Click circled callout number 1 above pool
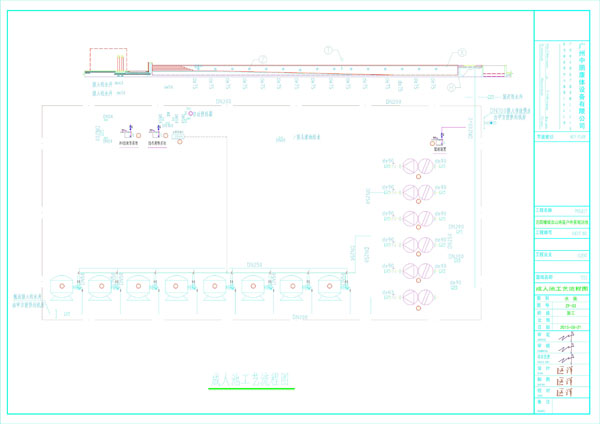 pyautogui.click(x=329, y=49)
